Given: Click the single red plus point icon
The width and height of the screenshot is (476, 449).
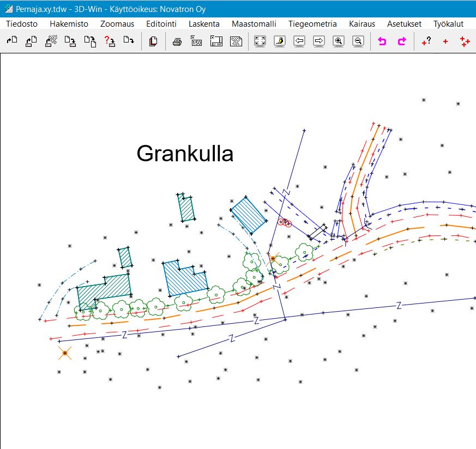Looking at the screenshot, I should point(445,41).
